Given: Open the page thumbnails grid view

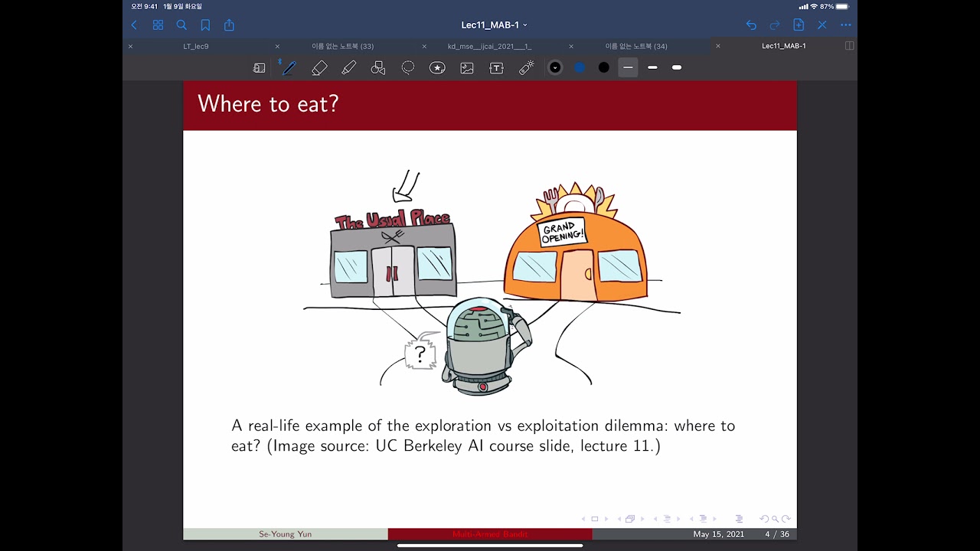Looking at the screenshot, I should (158, 25).
